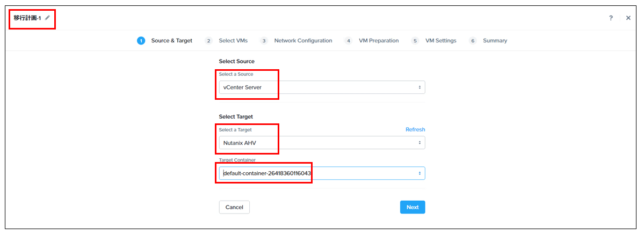This screenshot has height=235, width=644.
Task: Close the migration plan wizard with the X icon
Action: click(x=628, y=18)
